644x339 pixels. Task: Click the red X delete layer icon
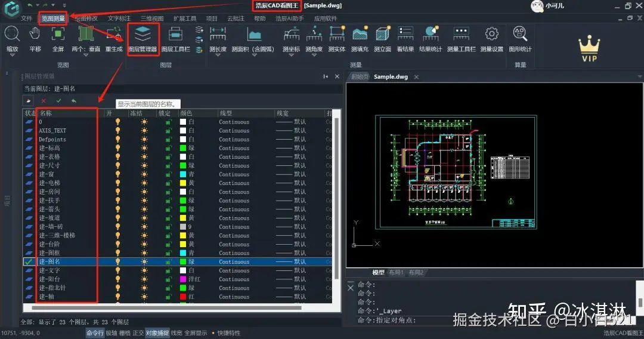point(44,101)
